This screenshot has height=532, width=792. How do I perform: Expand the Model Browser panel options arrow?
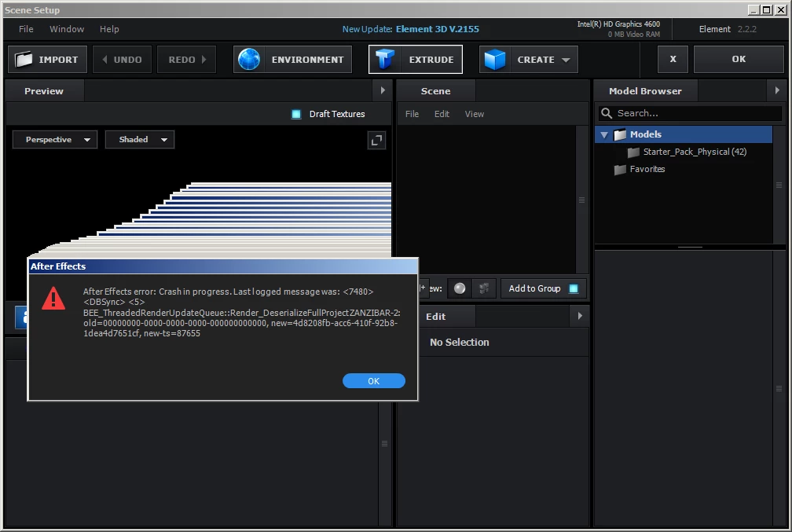777,90
